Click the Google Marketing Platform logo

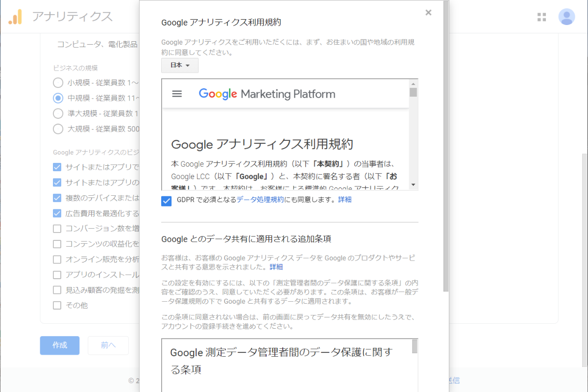(x=267, y=94)
